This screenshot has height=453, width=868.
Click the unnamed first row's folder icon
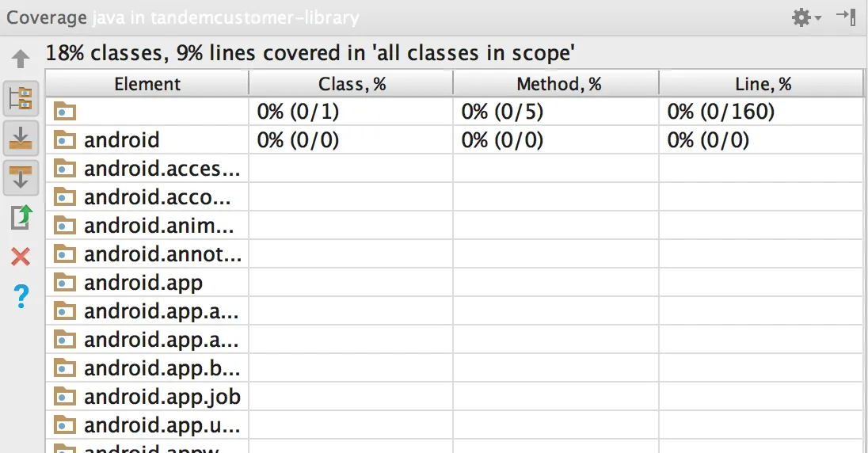point(65,112)
